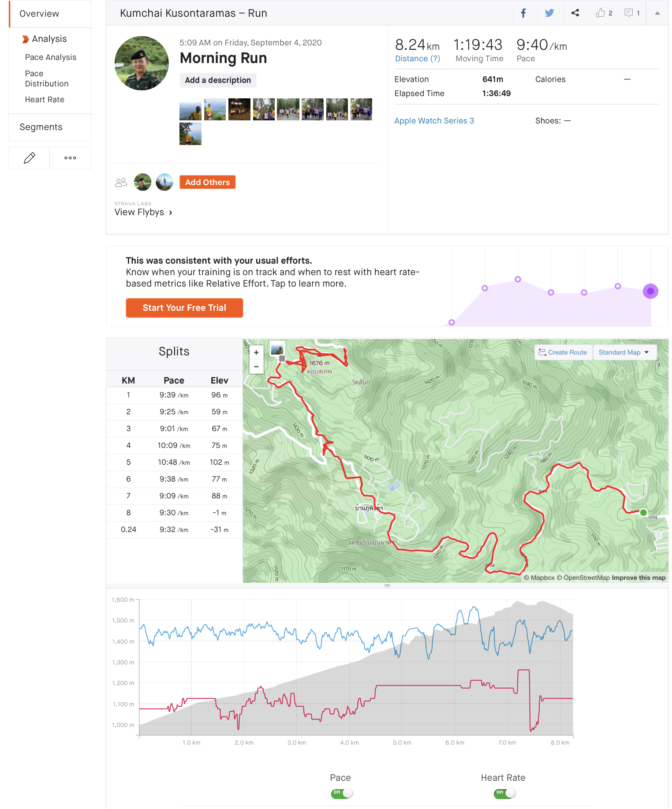This screenshot has width=672, height=809.
Task: Toggle the Heart Rate chart switch off
Action: (x=504, y=793)
